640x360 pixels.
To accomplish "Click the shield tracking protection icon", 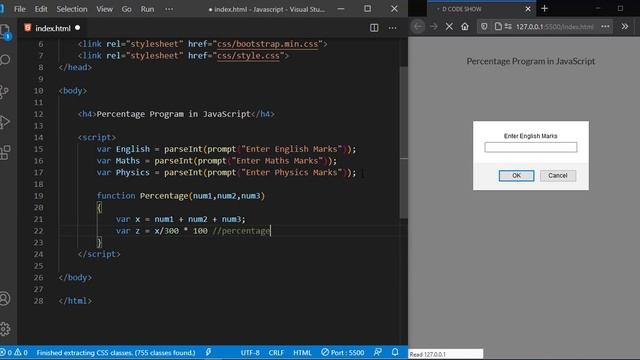I will [484, 27].
